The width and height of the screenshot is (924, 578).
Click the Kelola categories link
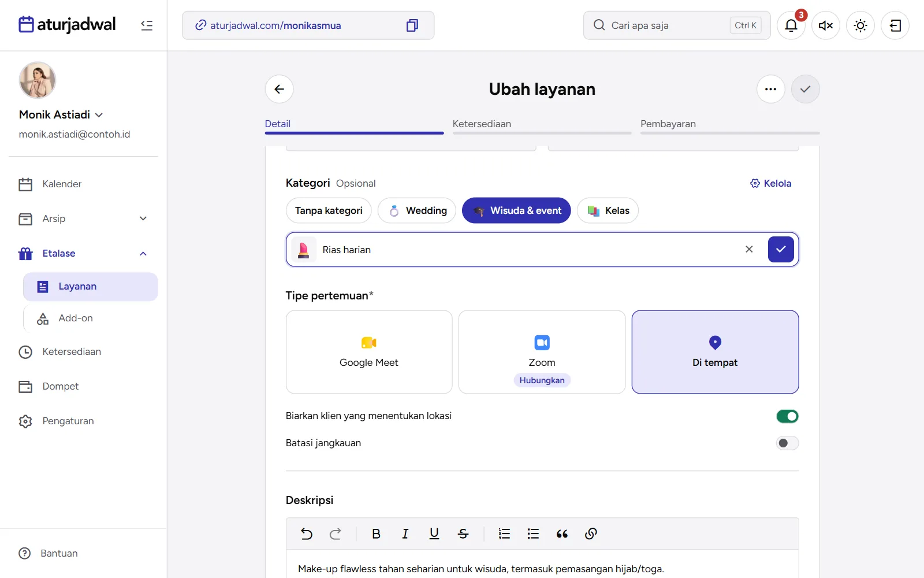tap(770, 183)
